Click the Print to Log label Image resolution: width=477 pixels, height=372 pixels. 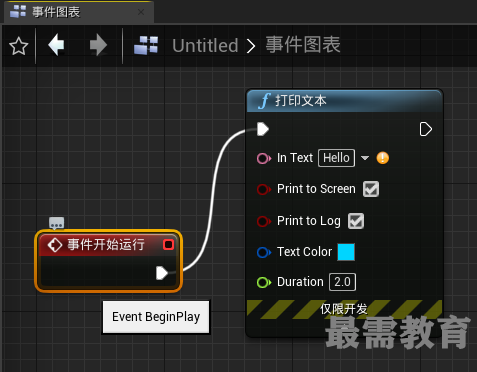coord(309,221)
